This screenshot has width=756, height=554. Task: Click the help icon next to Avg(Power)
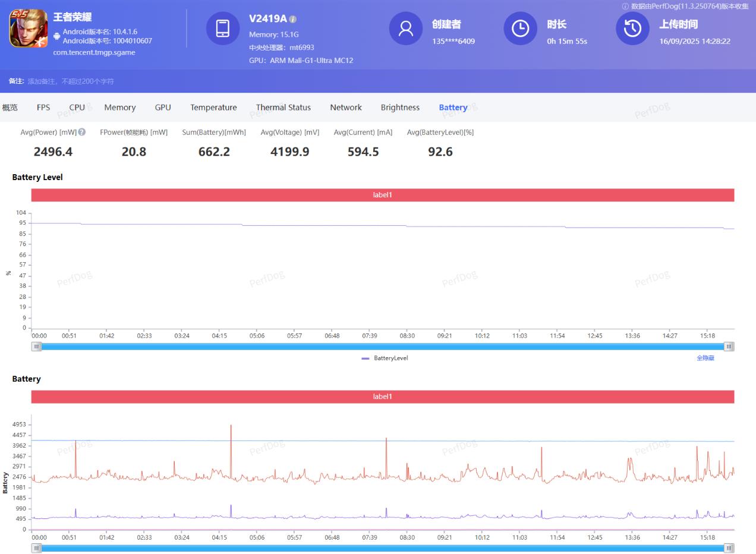[82, 132]
